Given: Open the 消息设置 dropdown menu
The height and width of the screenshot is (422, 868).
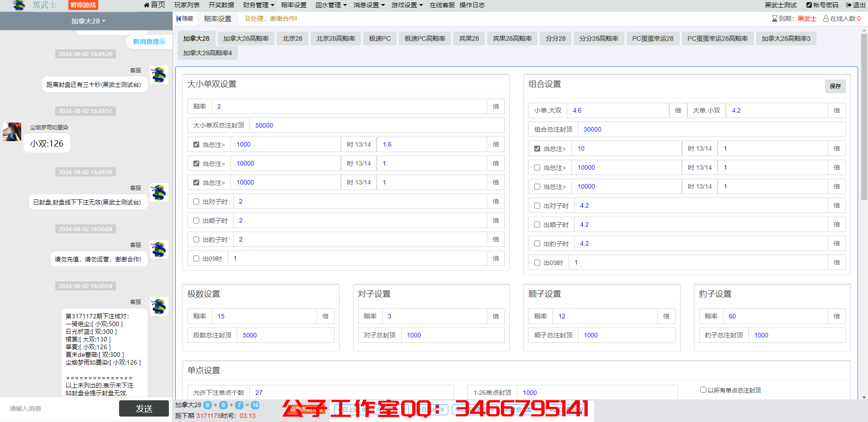Looking at the screenshot, I should (369, 5).
